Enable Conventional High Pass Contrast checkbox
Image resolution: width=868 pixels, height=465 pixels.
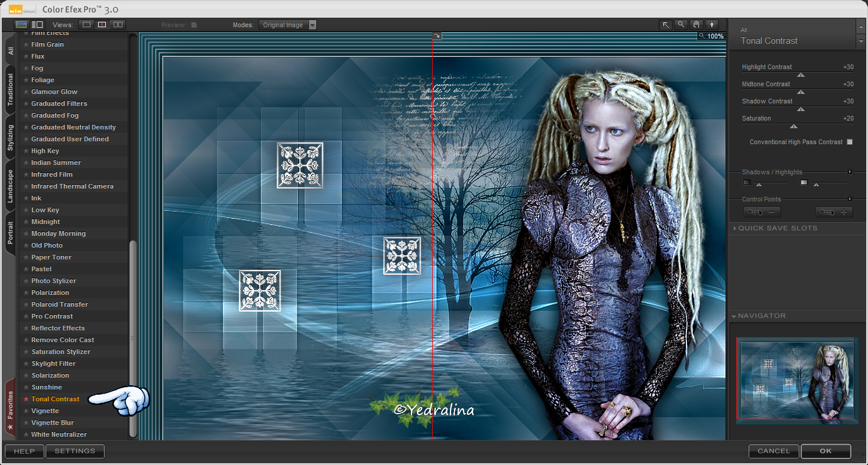[850, 142]
